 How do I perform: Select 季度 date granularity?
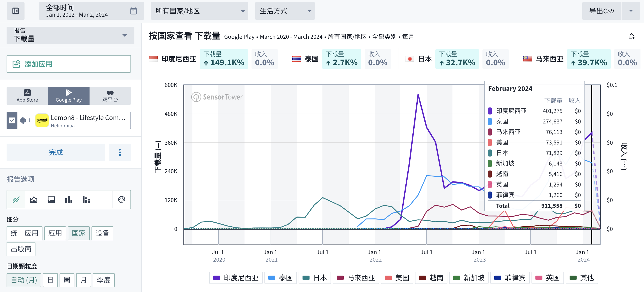click(104, 280)
